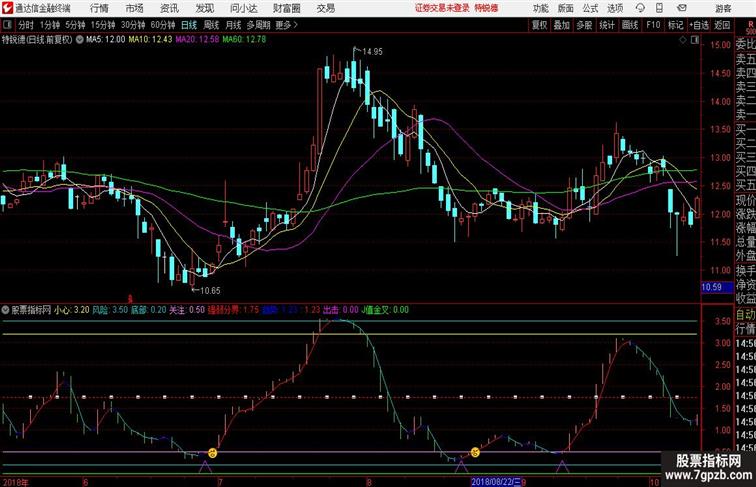Click the MA60: 12.78 indicator value
756x487 pixels.
(x=244, y=40)
